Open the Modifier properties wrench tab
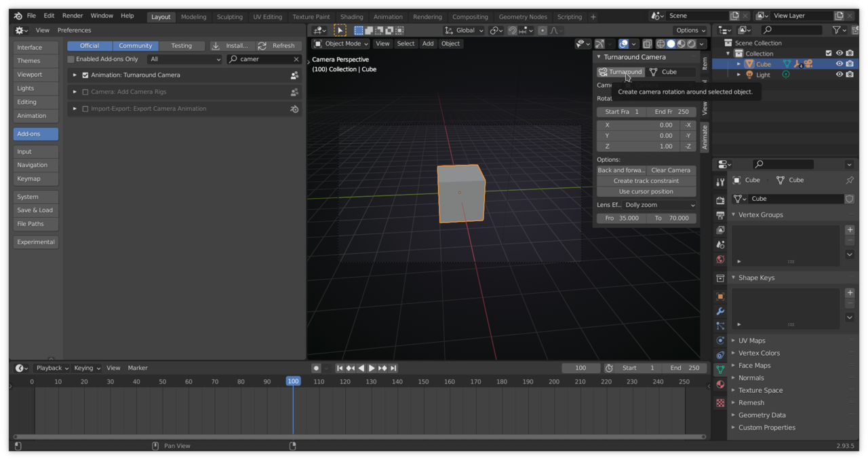Viewport: 868px width, 460px height. click(720, 311)
